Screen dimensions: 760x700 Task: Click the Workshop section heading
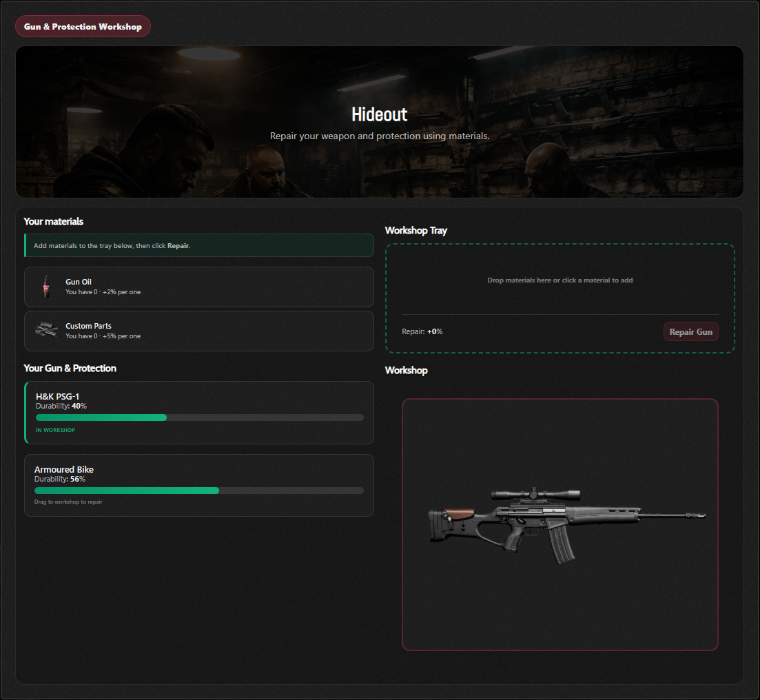(406, 371)
